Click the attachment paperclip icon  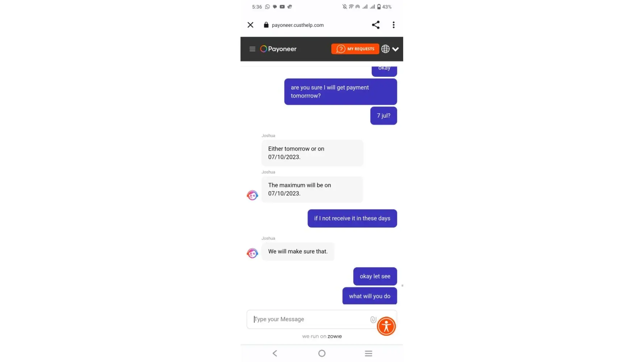tap(373, 320)
